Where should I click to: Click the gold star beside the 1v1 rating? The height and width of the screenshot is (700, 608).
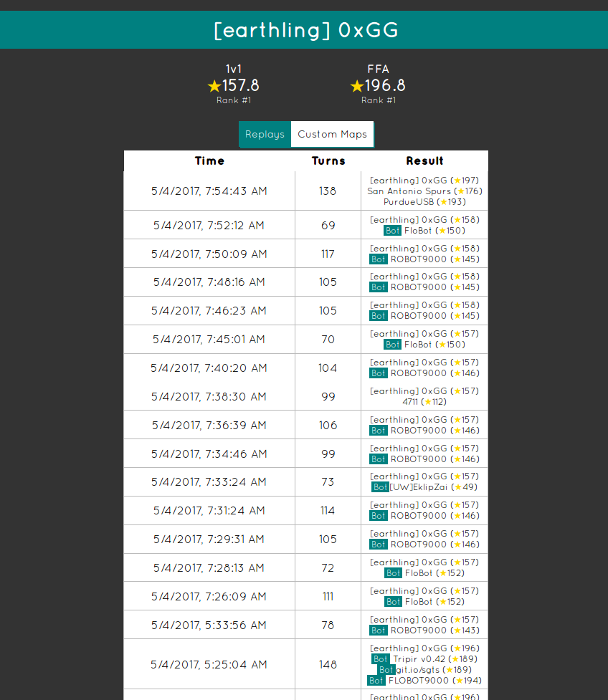coord(214,86)
